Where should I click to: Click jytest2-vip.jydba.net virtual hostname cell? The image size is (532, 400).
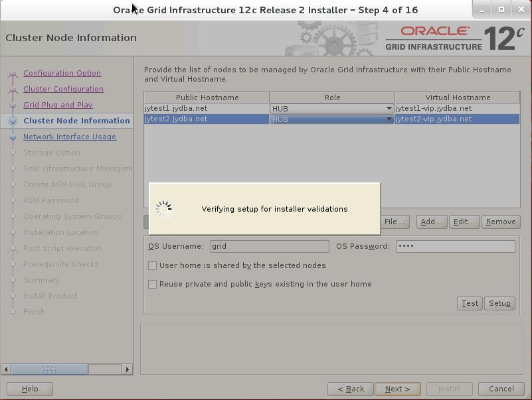tap(457, 119)
